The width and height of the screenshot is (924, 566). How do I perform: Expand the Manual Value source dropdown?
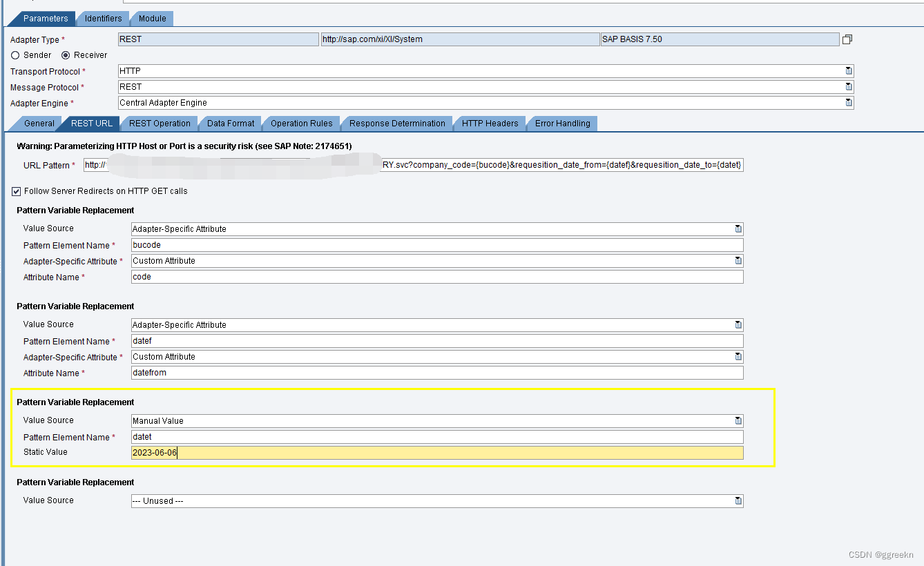coord(738,420)
